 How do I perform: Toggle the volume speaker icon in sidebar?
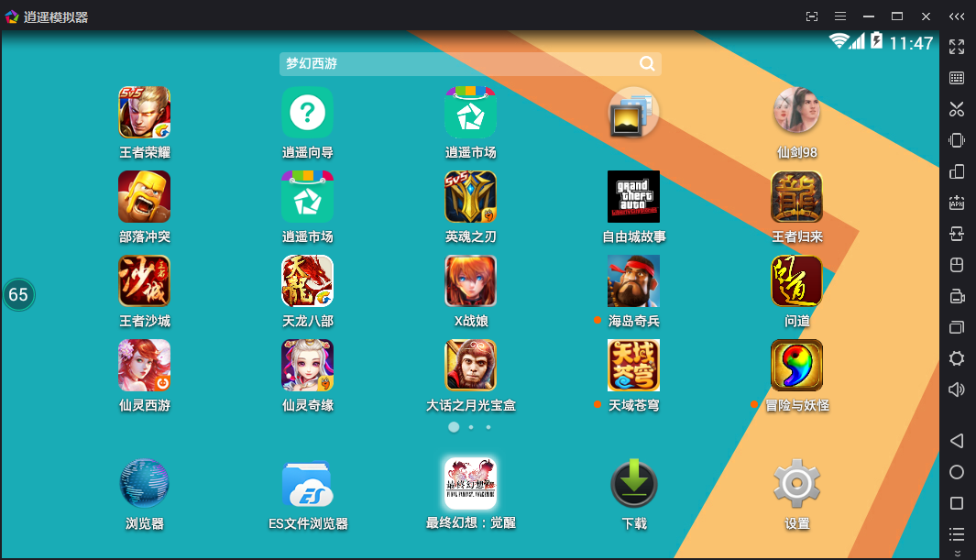click(x=957, y=390)
